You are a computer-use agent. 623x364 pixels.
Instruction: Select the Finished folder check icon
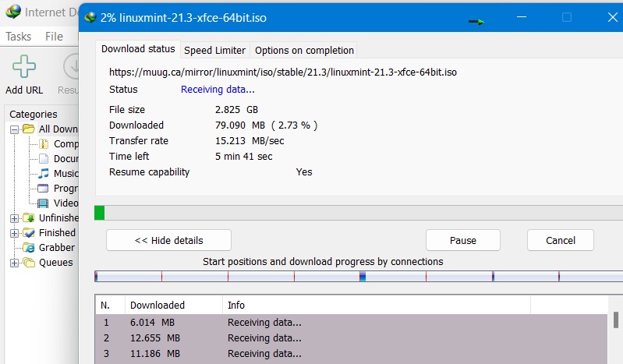click(x=29, y=232)
